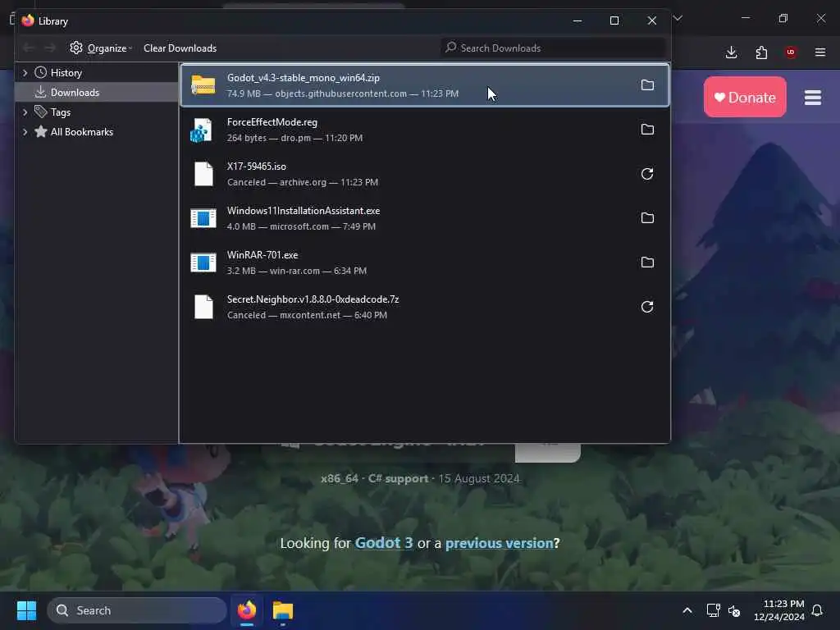Click the Godot zip file archive icon
This screenshot has height=630, width=840.
pos(203,85)
